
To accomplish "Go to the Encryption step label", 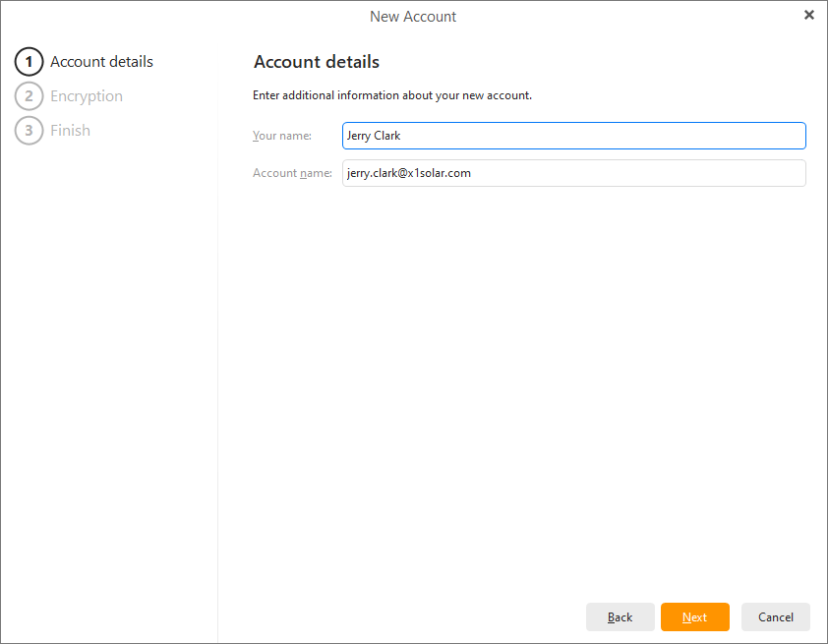I will (x=87, y=96).
